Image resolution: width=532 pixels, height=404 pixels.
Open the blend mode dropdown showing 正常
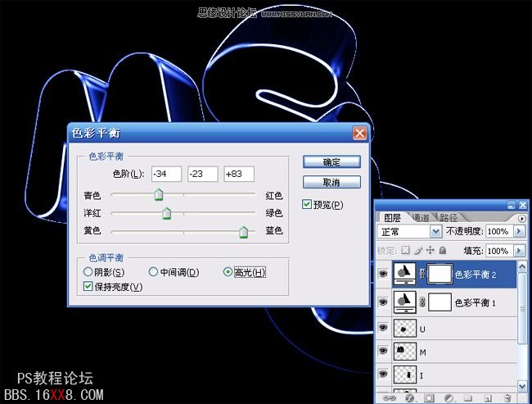435,233
